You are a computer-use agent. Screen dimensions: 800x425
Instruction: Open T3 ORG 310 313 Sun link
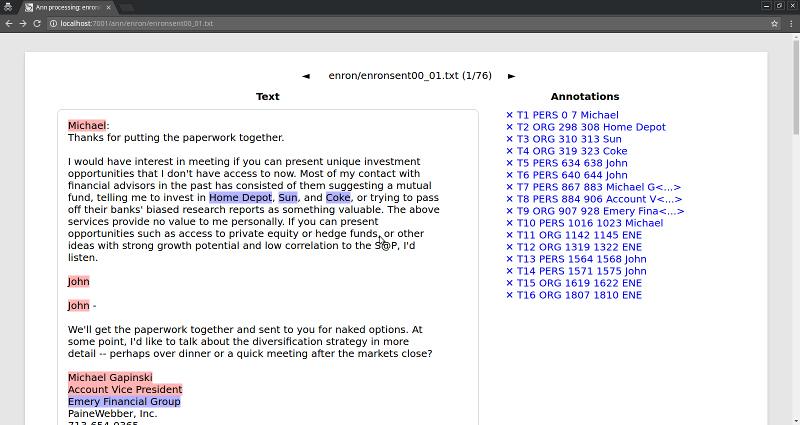(569, 139)
